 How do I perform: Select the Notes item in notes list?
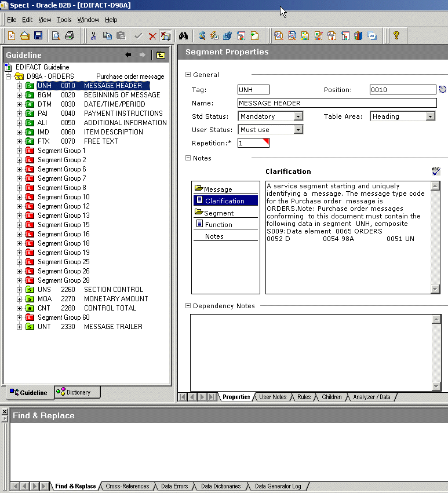225,236
